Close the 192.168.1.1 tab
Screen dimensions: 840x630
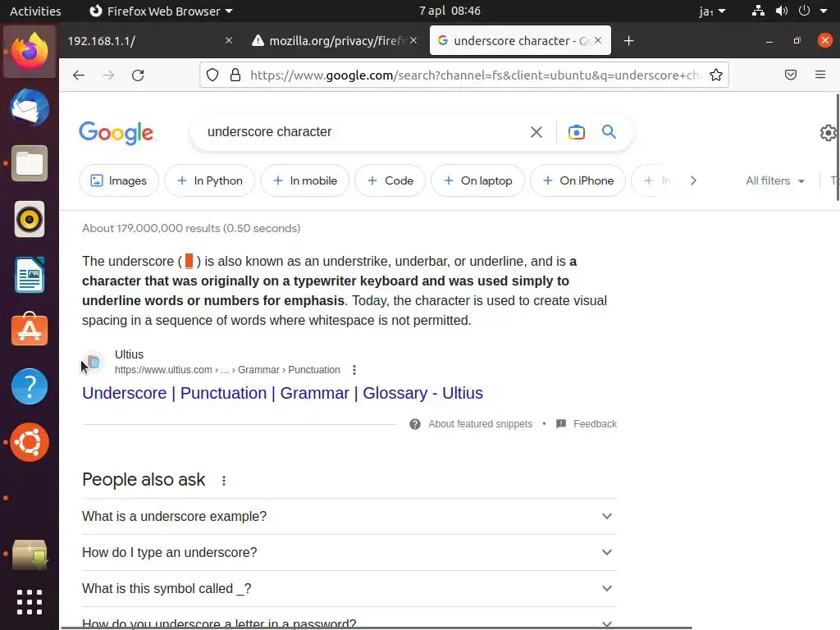pyautogui.click(x=229, y=40)
